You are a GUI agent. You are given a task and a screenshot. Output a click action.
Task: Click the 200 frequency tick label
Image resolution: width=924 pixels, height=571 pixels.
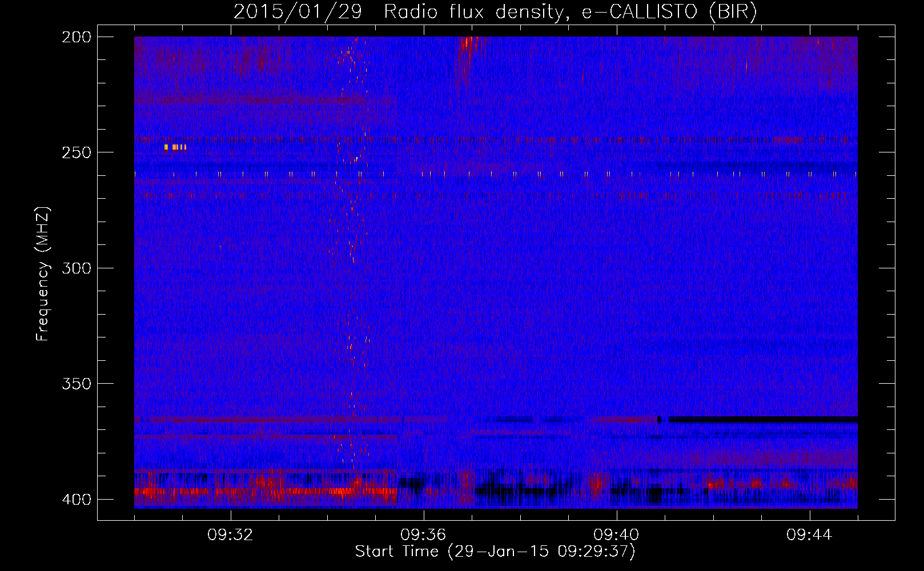76,37
